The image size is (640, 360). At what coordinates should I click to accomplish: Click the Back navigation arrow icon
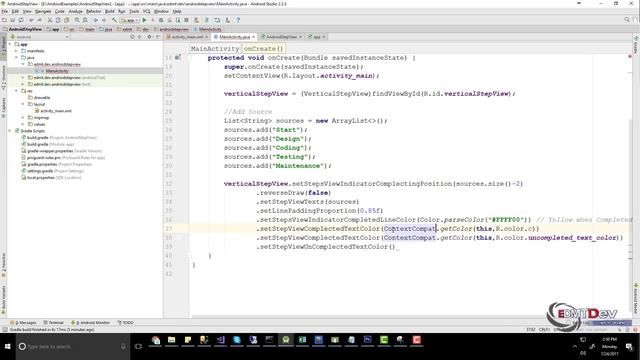pos(95,20)
